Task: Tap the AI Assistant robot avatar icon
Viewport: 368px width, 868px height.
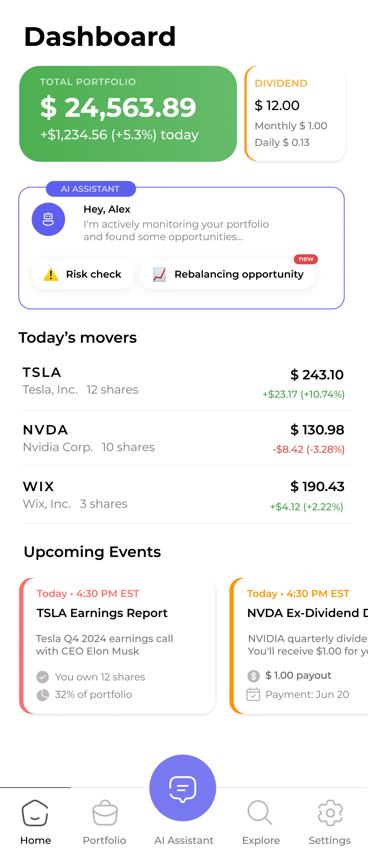Action: pos(48,219)
